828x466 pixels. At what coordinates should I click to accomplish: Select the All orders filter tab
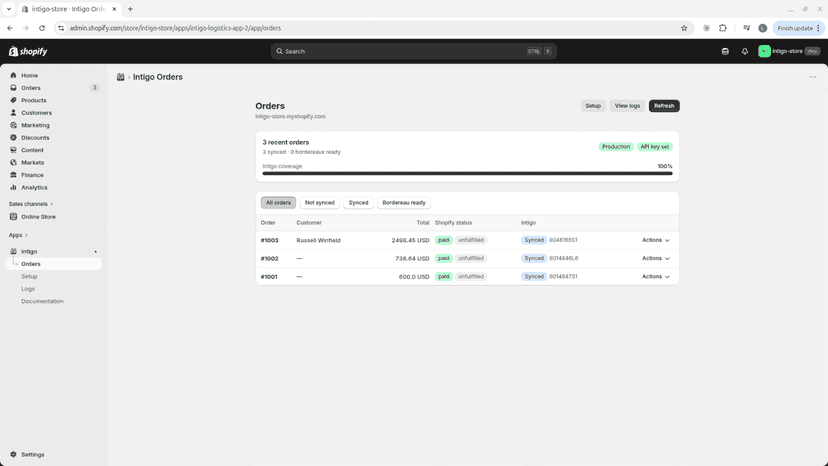tap(278, 203)
